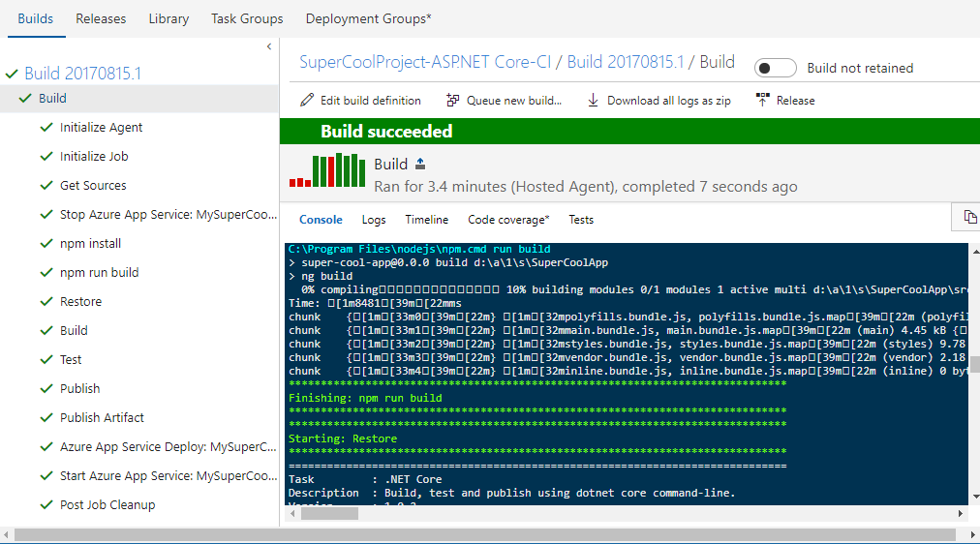The height and width of the screenshot is (544, 980).
Task: Toggle the Build not retained switch
Action: pos(775,68)
